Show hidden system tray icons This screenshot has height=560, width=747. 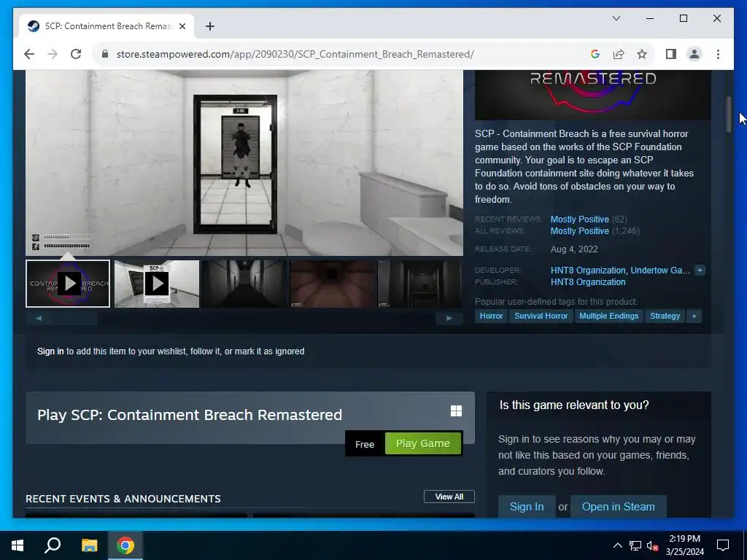click(617, 545)
